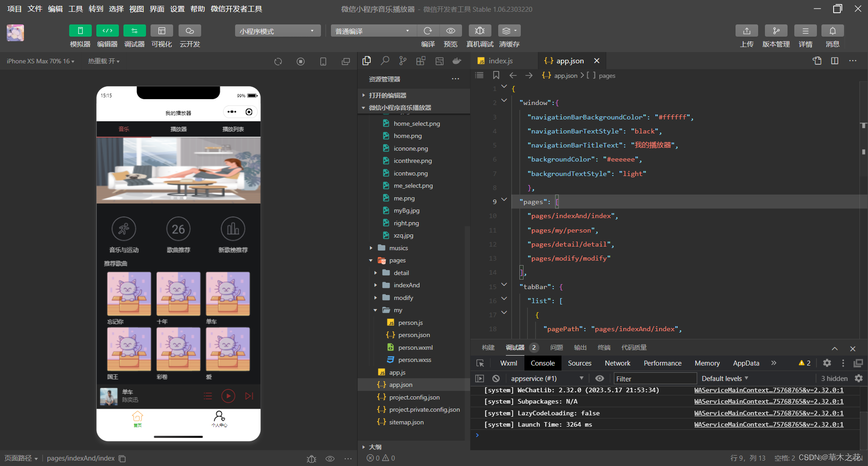The height and width of the screenshot is (466, 868).
Task: Open the compile mode dropdown
Action: [373, 31]
